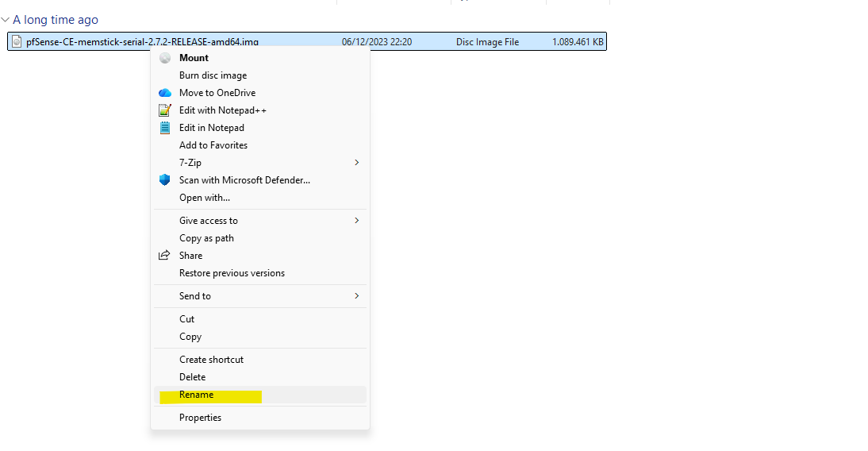Select Delete from context menu
The width and height of the screenshot is (868, 451).
tap(260, 377)
